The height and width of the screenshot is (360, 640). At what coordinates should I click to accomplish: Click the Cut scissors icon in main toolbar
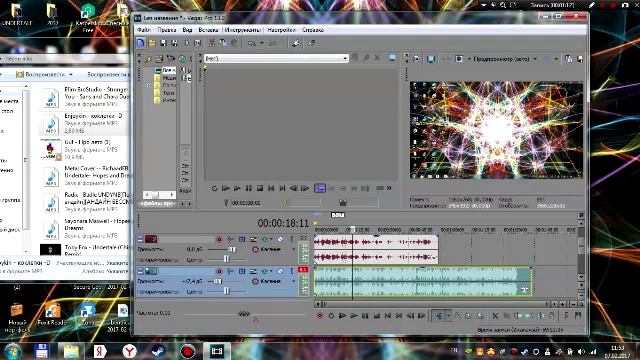point(212,43)
